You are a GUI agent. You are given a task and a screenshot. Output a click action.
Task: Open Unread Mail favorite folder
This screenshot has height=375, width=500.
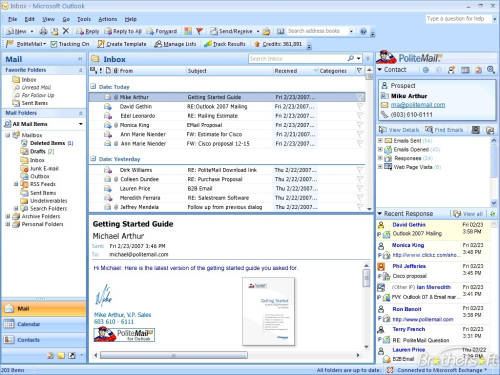tap(36, 87)
